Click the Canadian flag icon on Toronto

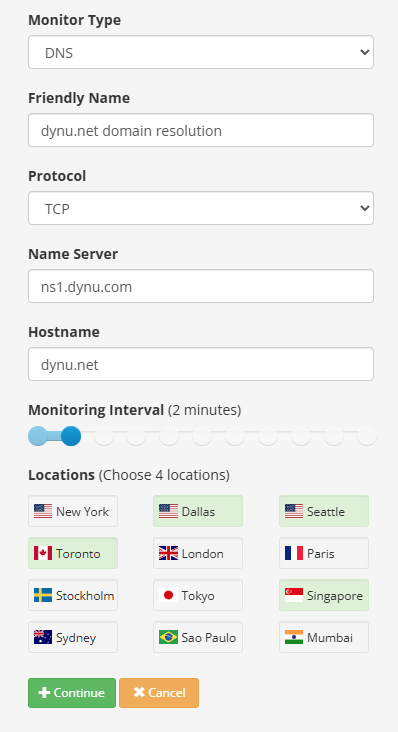(x=43, y=553)
